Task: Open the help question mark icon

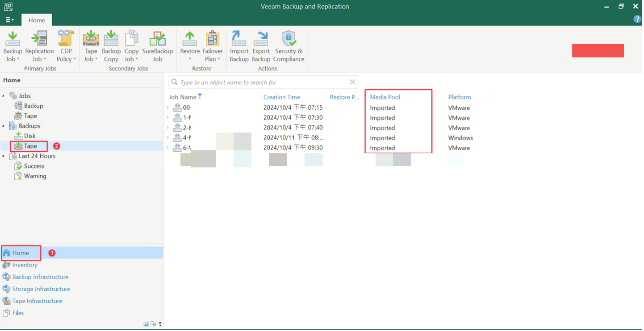Action: pos(638,19)
